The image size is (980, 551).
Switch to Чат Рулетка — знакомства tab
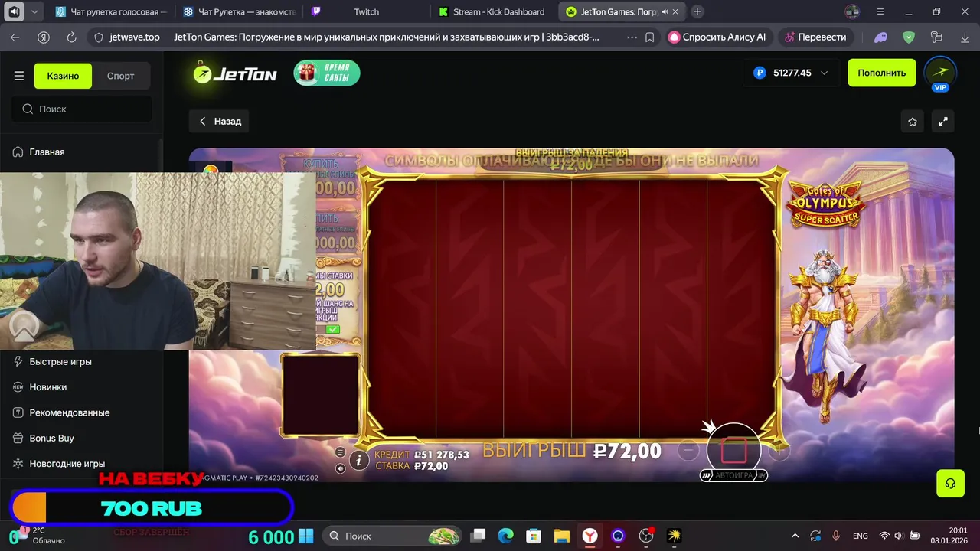[x=239, y=11]
